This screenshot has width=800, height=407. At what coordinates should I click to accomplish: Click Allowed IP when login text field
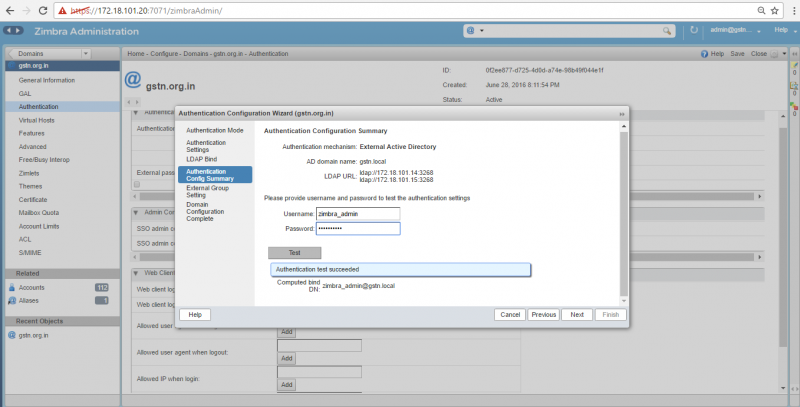[x=319, y=372]
